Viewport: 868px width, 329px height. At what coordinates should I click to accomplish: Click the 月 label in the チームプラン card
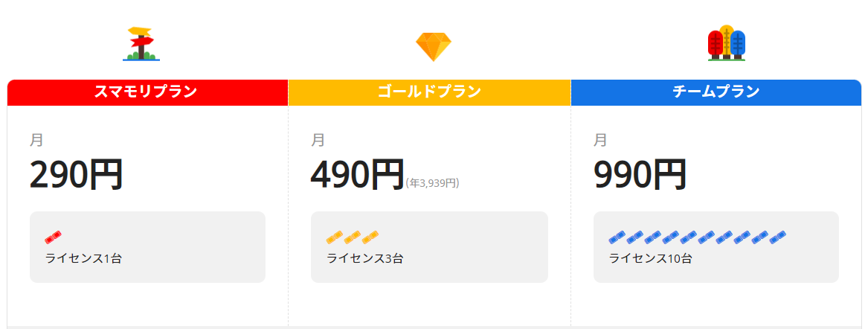600,140
